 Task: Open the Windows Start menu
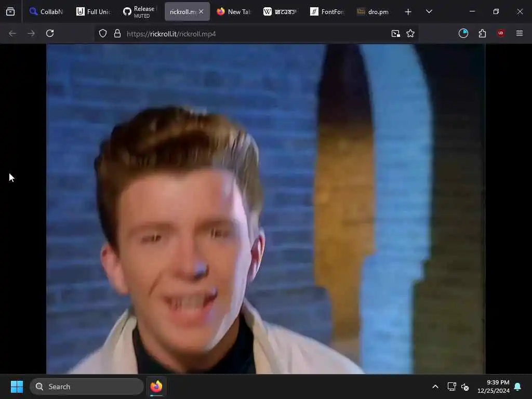coord(17,387)
